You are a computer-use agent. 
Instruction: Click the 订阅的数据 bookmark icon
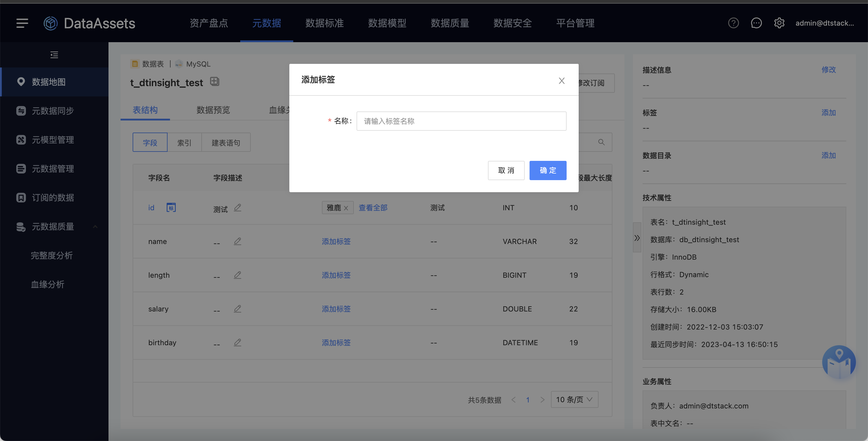tap(21, 198)
